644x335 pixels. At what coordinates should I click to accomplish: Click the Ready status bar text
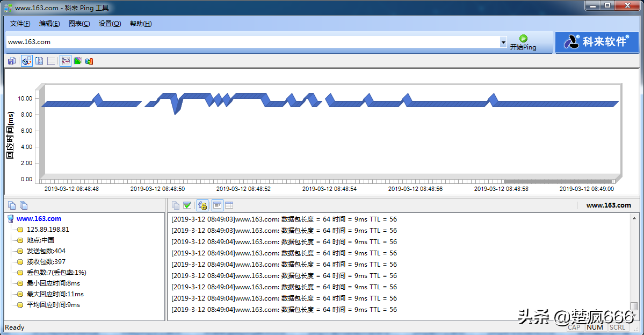pos(15,327)
